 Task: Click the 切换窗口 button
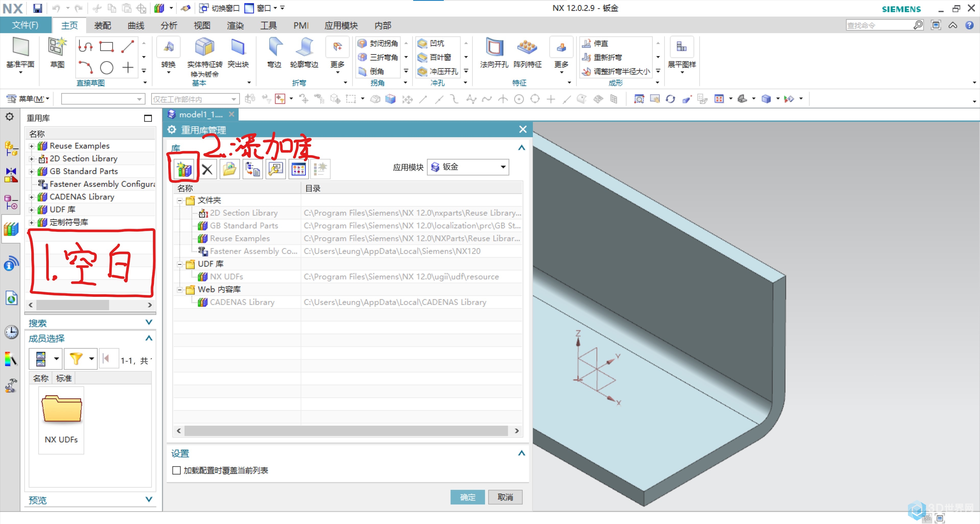[220, 8]
